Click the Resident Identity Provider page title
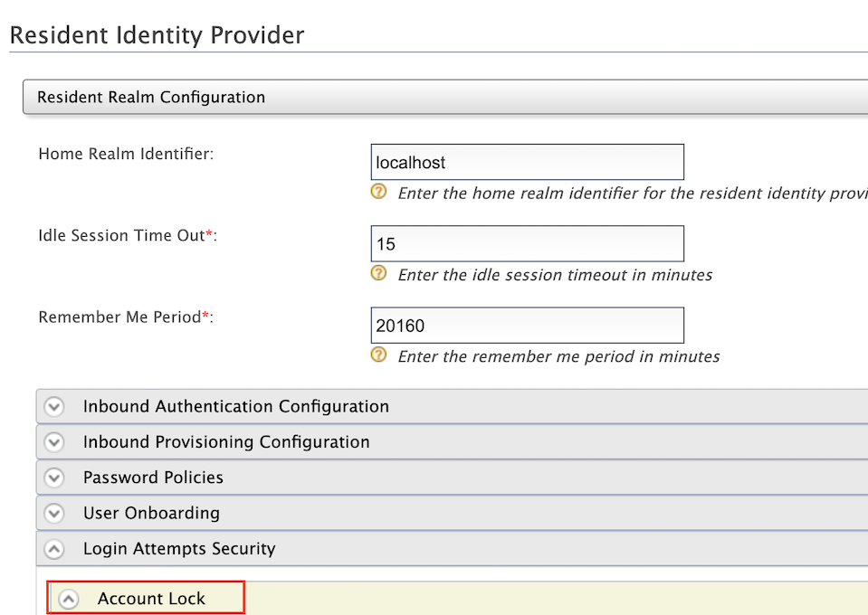Viewport: 868px width, 615px height. [157, 35]
